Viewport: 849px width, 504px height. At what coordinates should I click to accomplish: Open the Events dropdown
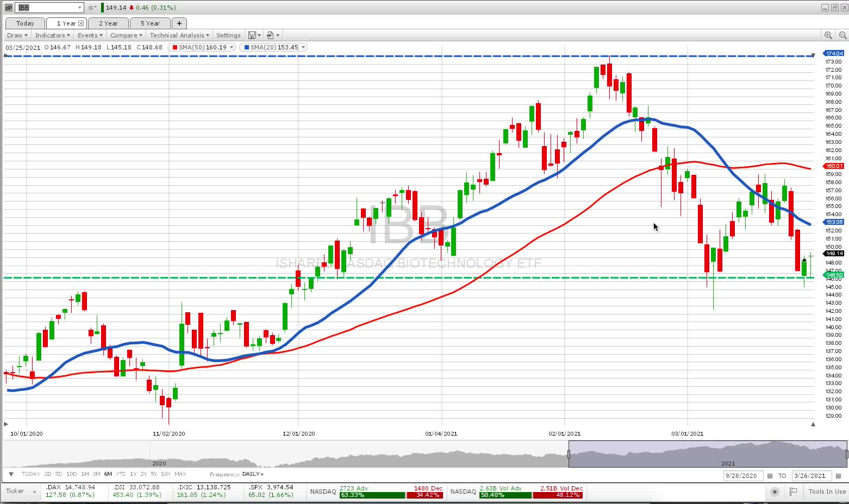point(90,35)
